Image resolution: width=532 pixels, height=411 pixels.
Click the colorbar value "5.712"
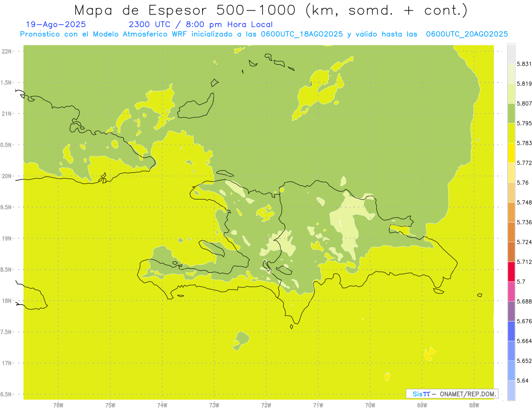point(524,262)
